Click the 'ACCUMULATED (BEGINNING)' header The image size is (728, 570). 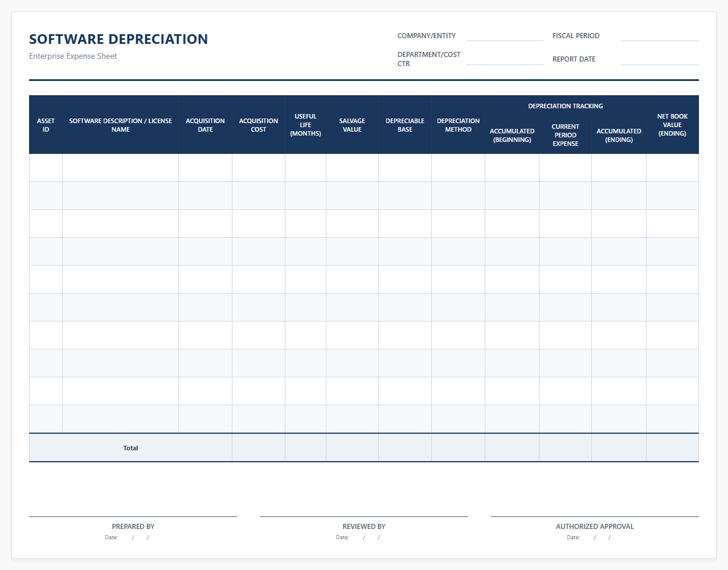click(512, 135)
